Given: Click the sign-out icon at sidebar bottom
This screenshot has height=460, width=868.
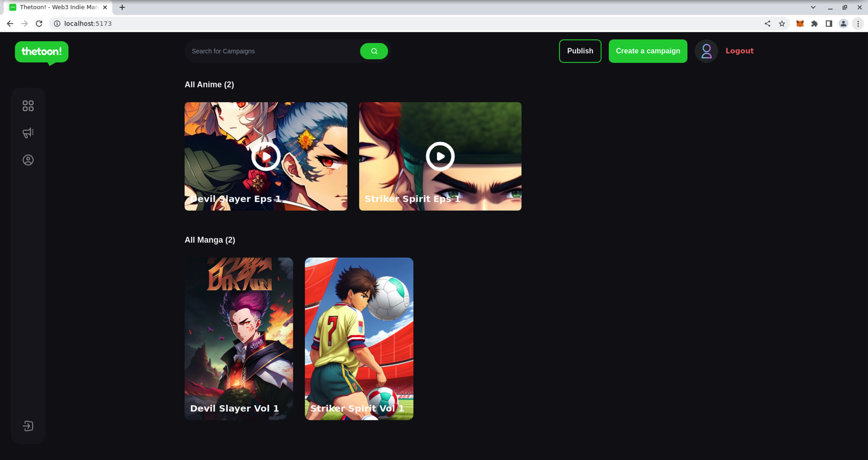Looking at the screenshot, I should (x=28, y=425).
